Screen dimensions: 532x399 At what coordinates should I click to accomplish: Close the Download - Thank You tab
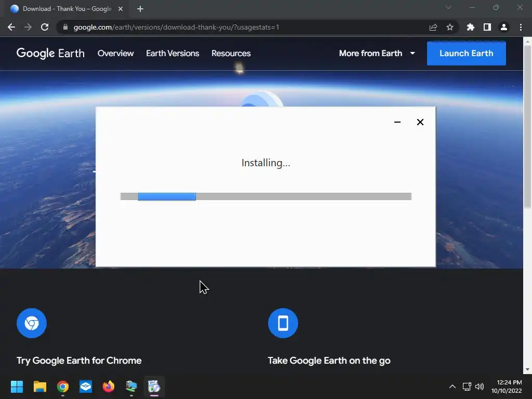point(121,9)
